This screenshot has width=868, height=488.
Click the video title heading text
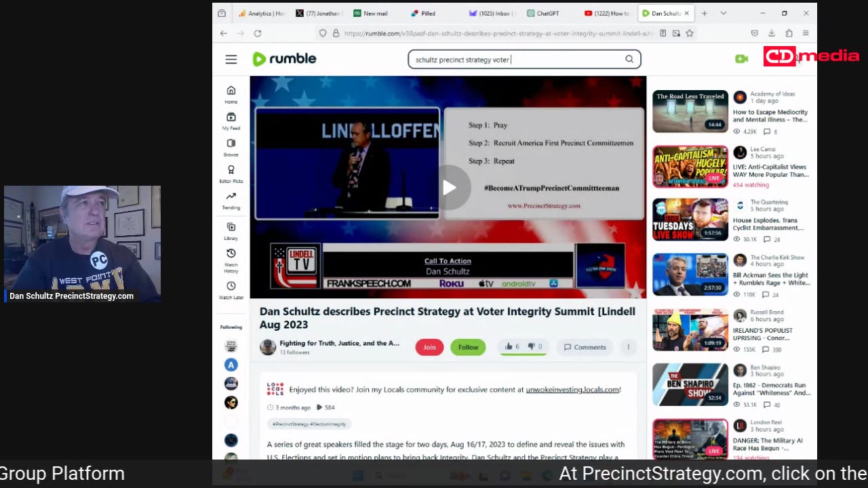coord(448,318)
